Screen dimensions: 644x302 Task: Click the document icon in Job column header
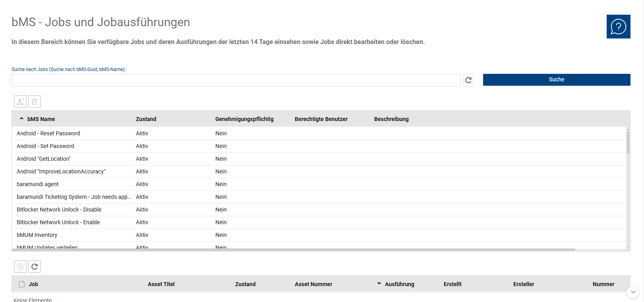[22, 284]
